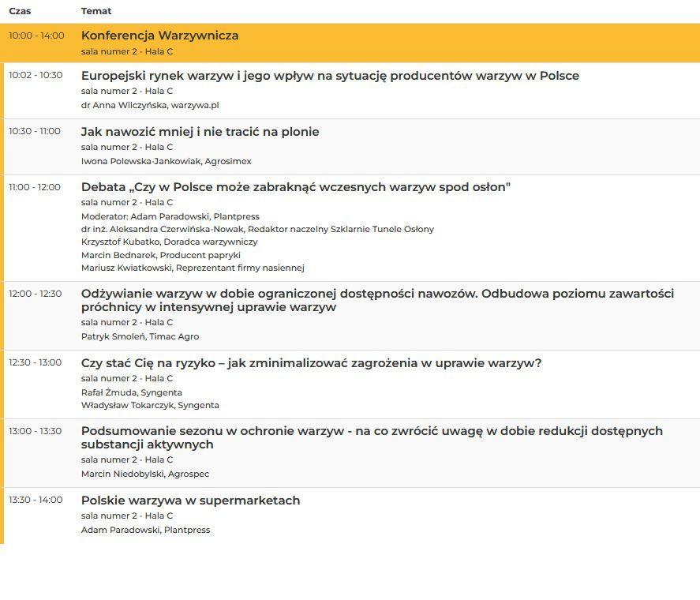Click Moderator: Adam Paradowski, Plantpress line
Screen dimensions: 700x600
click(x=170, y=216)
